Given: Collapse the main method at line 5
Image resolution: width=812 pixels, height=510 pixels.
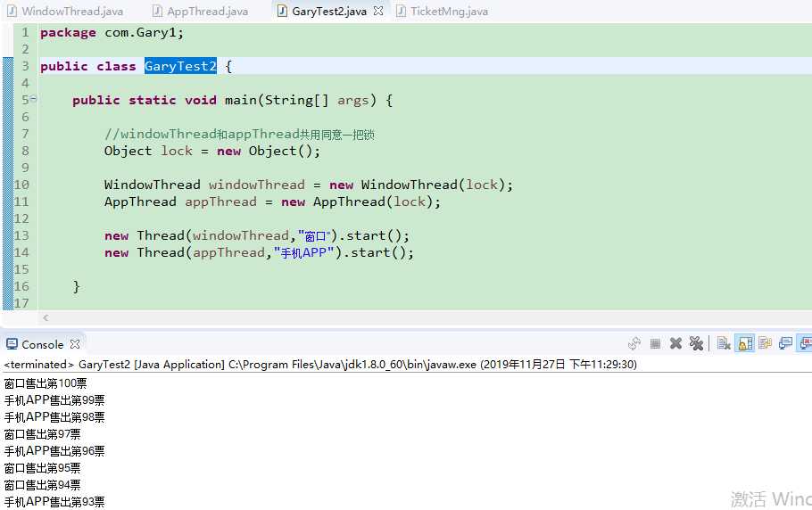Looking at the screenshot, I should pyautogui.click(x=34, y=99).
